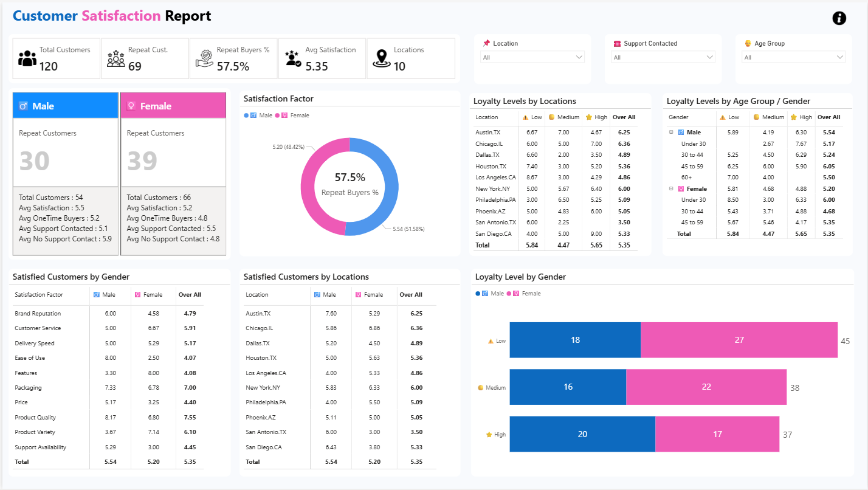This screenshot has width=868, height=490.
Task: Toggle Female legend in Satisfaction Factor chart
Action: [292, 116]
